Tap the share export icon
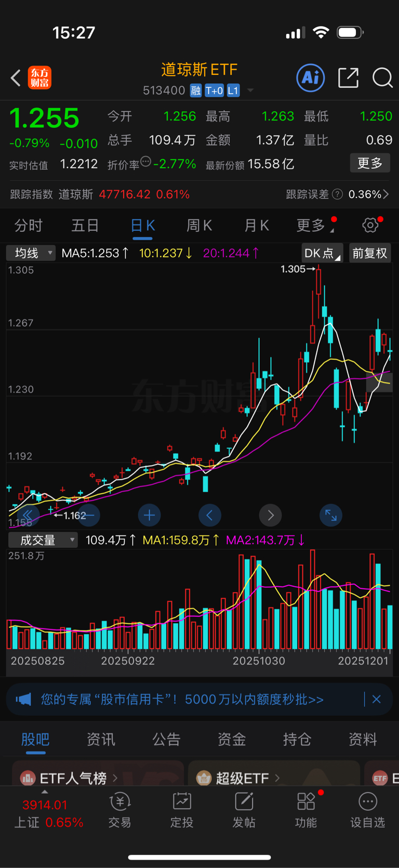This screenshot has height=868, width=399. (x=348, y=78)
